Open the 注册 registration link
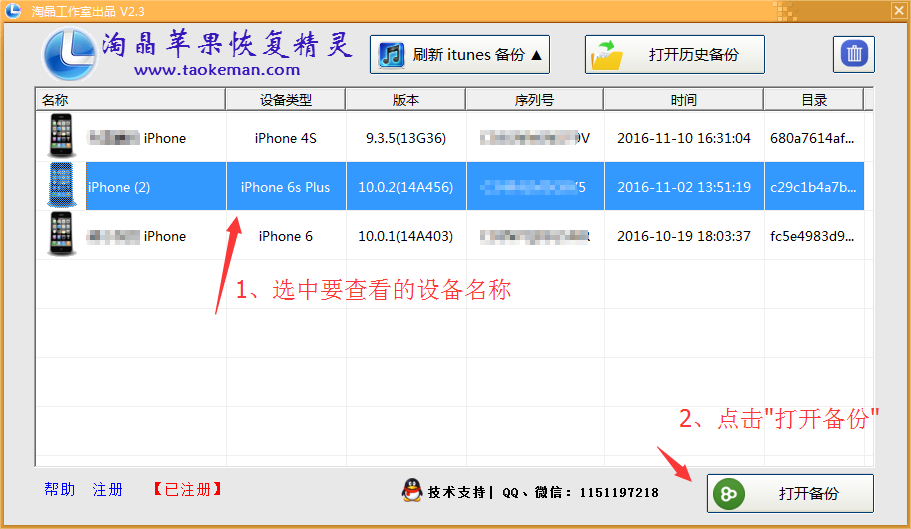Image resolution: width=911 pixels, height=529 pixels. point(108,490)
